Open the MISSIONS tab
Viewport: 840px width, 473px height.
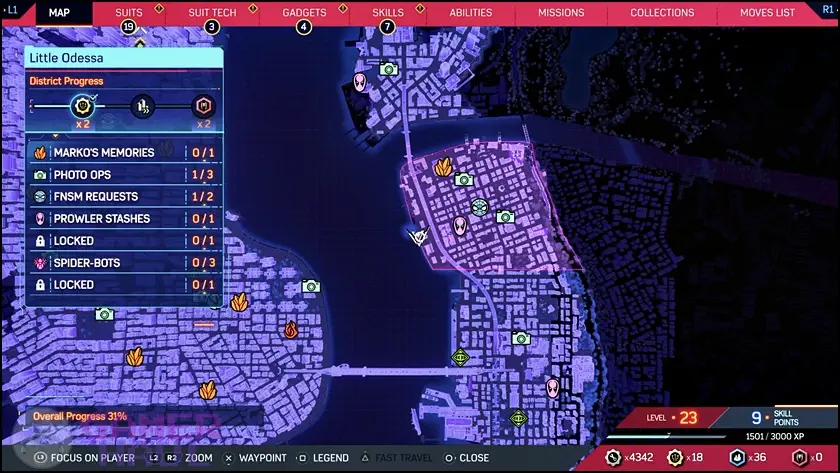click(x=561, y=12)
